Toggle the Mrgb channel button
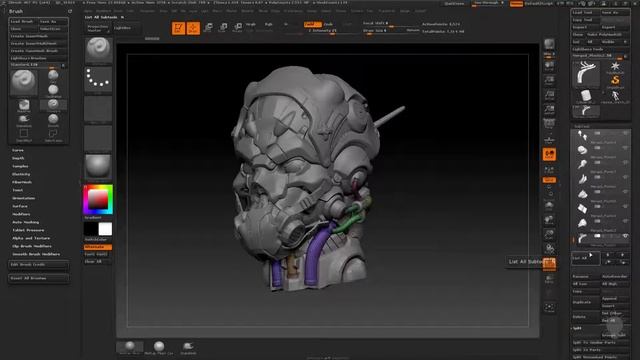 point(251,24)
